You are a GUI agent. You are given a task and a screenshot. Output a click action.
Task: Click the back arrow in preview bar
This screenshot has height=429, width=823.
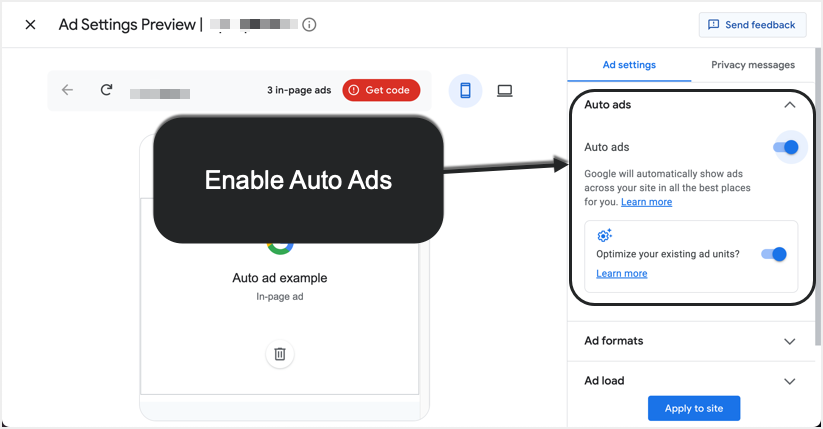pos(67,90)
